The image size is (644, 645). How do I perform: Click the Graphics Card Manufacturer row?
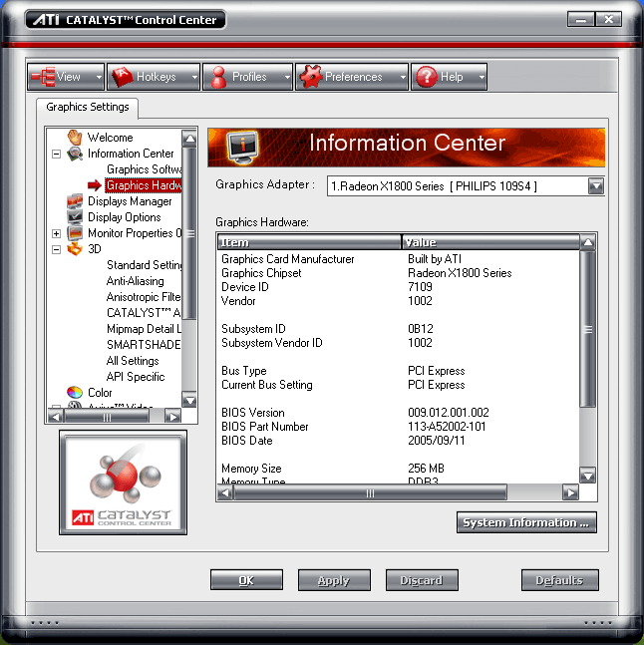[399, 259]
